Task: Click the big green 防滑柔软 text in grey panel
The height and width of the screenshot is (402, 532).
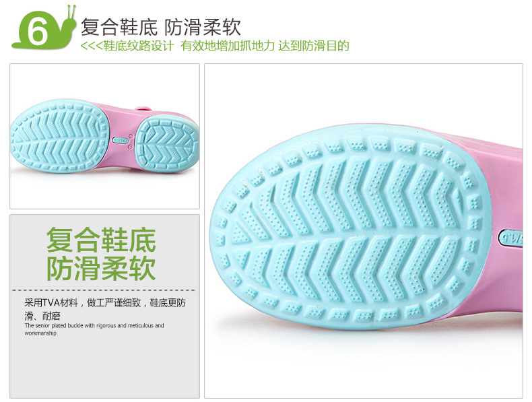Action: 101,269
